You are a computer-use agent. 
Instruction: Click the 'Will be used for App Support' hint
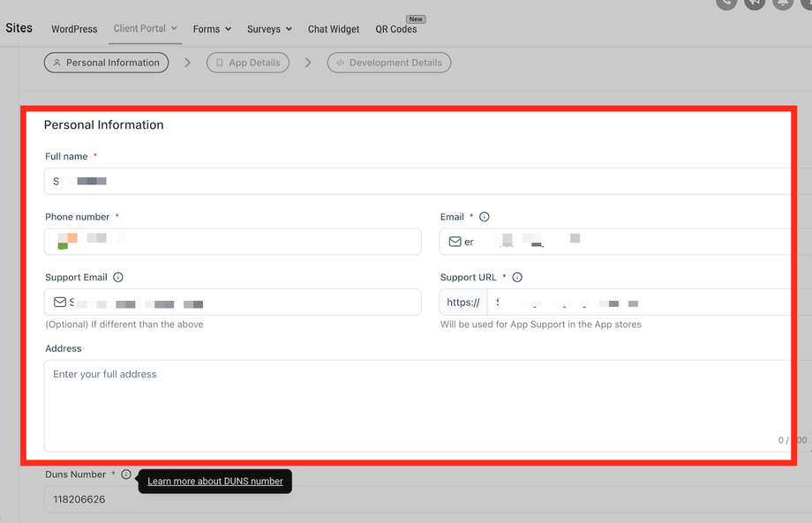click(541, 325)
